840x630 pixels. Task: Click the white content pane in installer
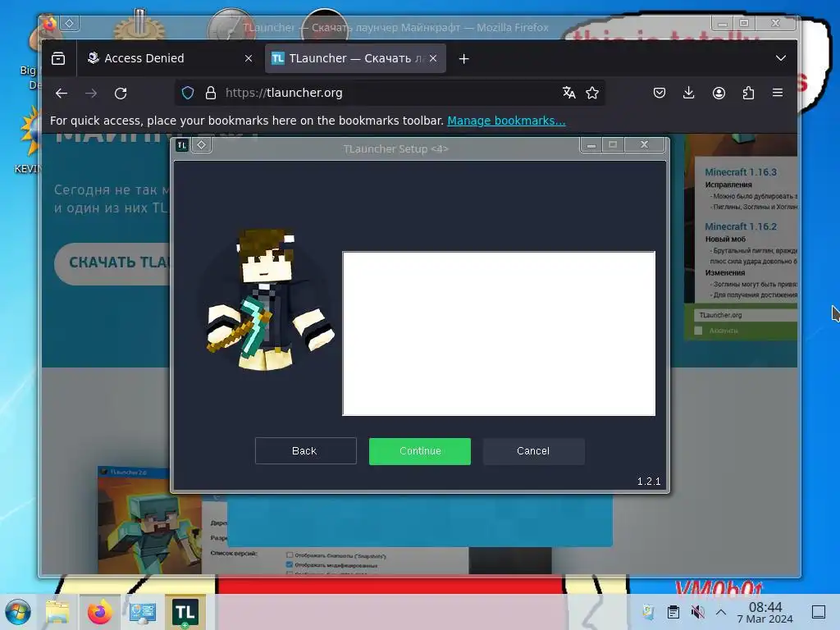(499, 333)
